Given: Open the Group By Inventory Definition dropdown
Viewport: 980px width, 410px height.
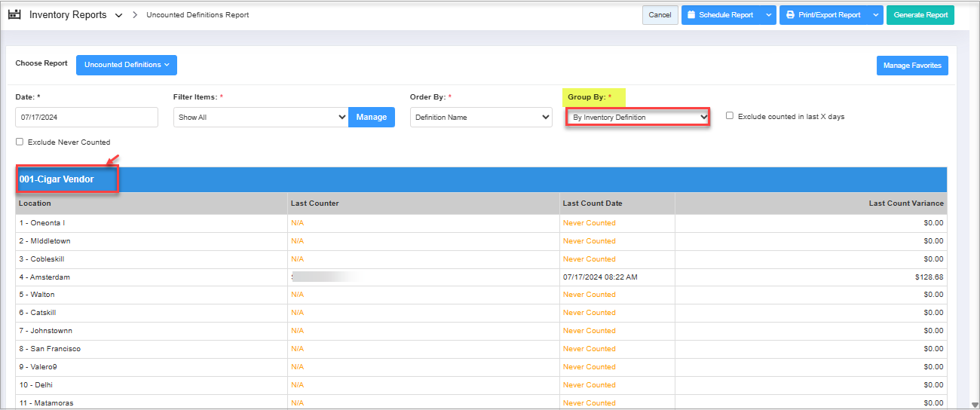Looking at the screenshot, I should (638, 117).
